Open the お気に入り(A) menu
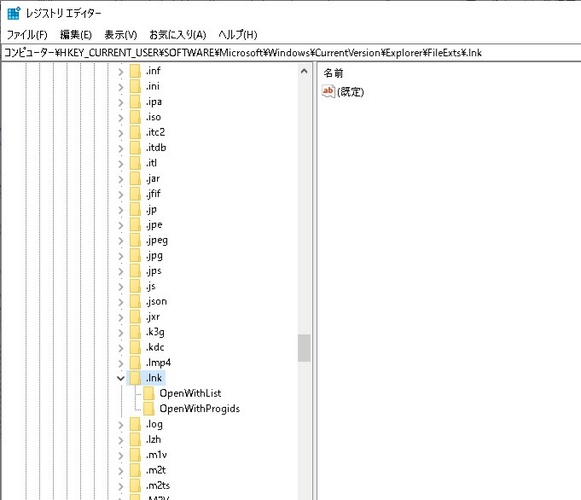The width and height of the screenshot is (581, 500). pyautogui.click(x=177, y=35)
